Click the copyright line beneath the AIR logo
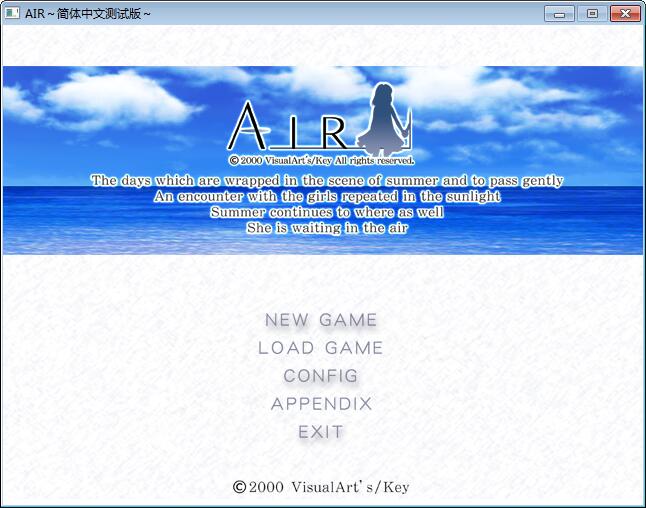The width and height of the screenshot is (646, 508). 321,159
